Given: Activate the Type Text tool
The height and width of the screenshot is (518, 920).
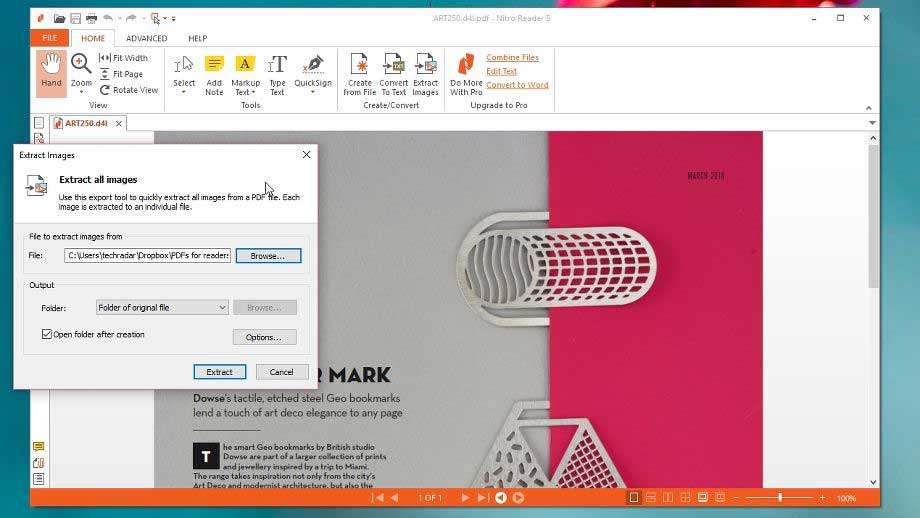Looking at the screenshot, I should pyautogui.click(x=277, y=75).
